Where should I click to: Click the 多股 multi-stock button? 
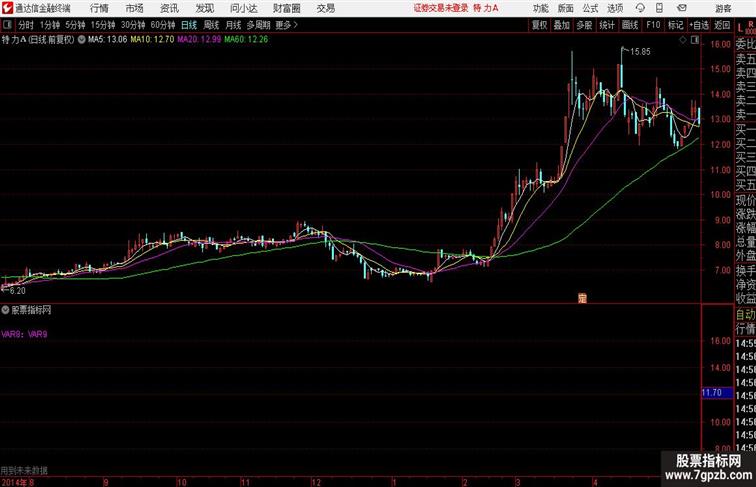point(584,25)
